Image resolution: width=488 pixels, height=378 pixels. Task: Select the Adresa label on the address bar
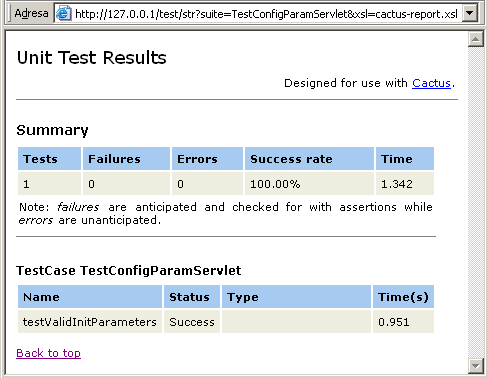coord(31,13)
